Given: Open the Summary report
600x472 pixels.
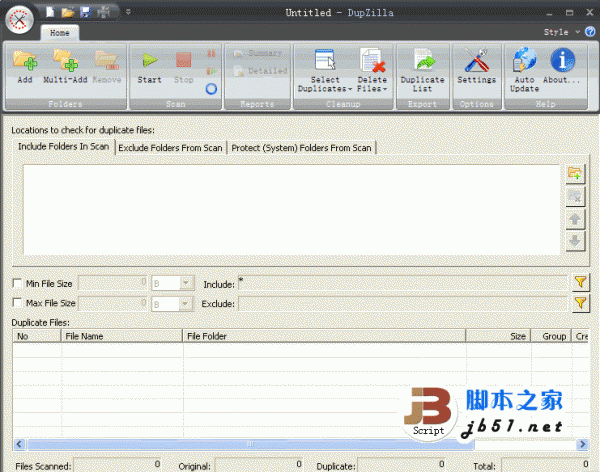Looking at the screenshot, I should [x=258, y=53].
